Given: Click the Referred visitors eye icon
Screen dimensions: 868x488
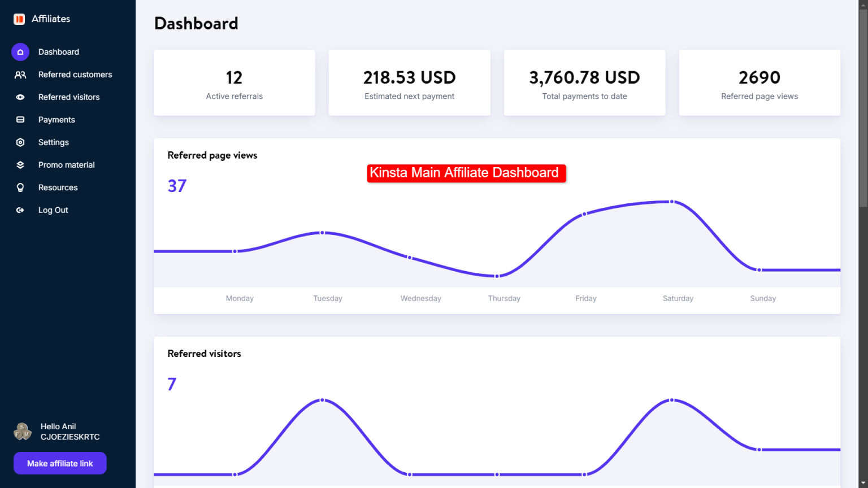Looking at the screenshot, I should 20,97.
